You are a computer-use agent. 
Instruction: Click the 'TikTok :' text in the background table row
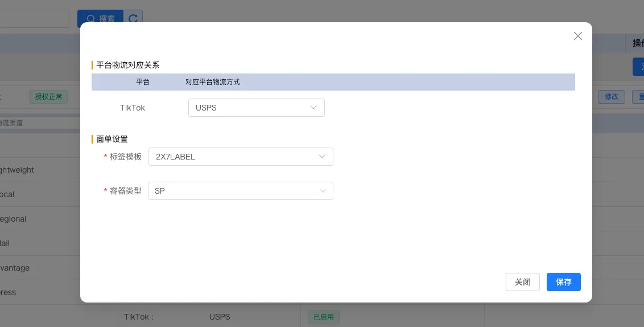coord(139,317)
